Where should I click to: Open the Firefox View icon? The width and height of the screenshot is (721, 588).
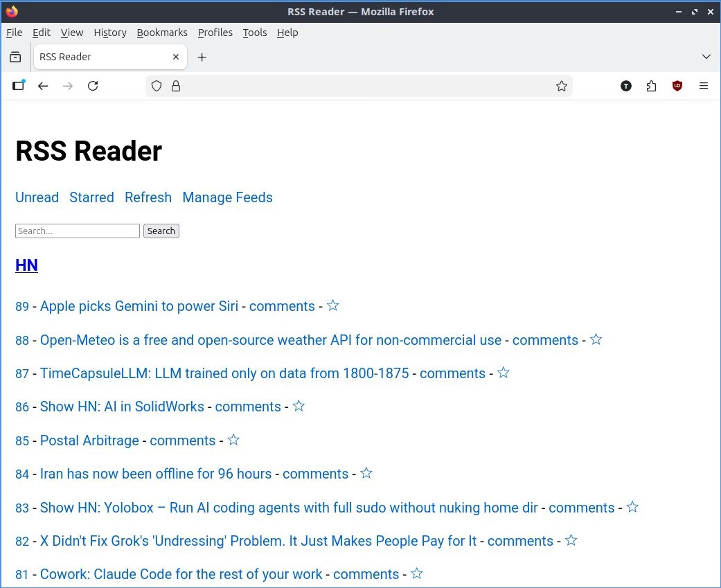click(x=15, y=57)
